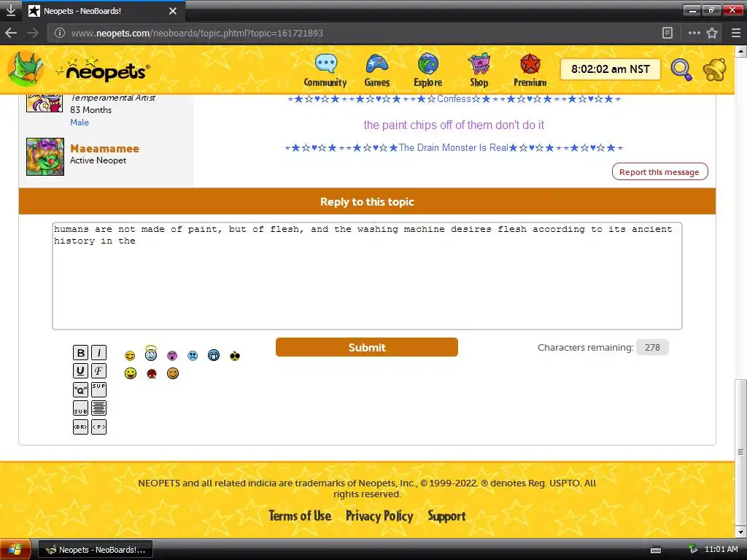
Task: Insert a paragraph tag with P button
Action: click(98, 427)
